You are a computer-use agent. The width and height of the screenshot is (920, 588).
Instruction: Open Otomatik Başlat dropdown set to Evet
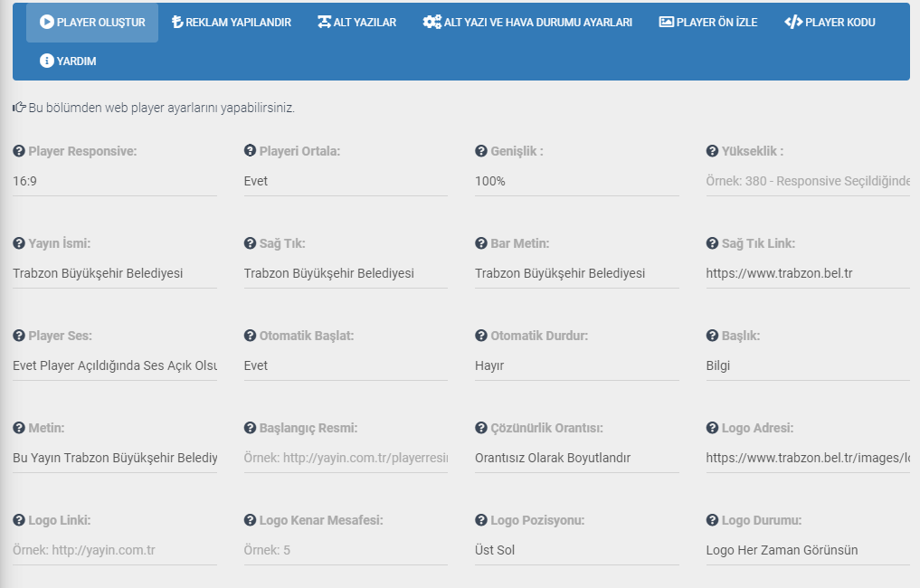[346, 365]
